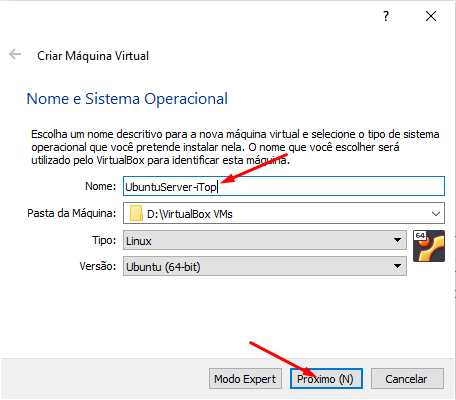Open help with the question mark icon

(x=386, y=16)
